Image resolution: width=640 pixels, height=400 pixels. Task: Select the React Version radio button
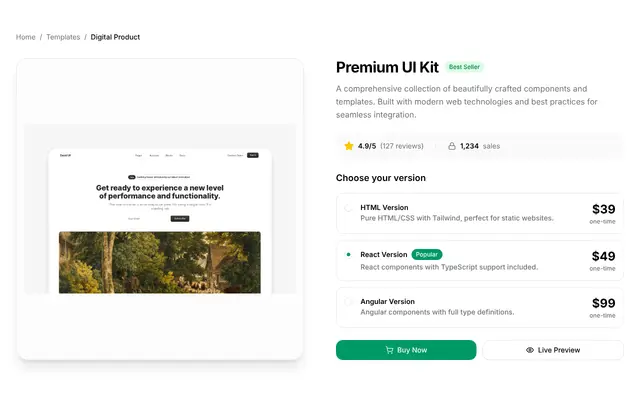tap(348, 254)
